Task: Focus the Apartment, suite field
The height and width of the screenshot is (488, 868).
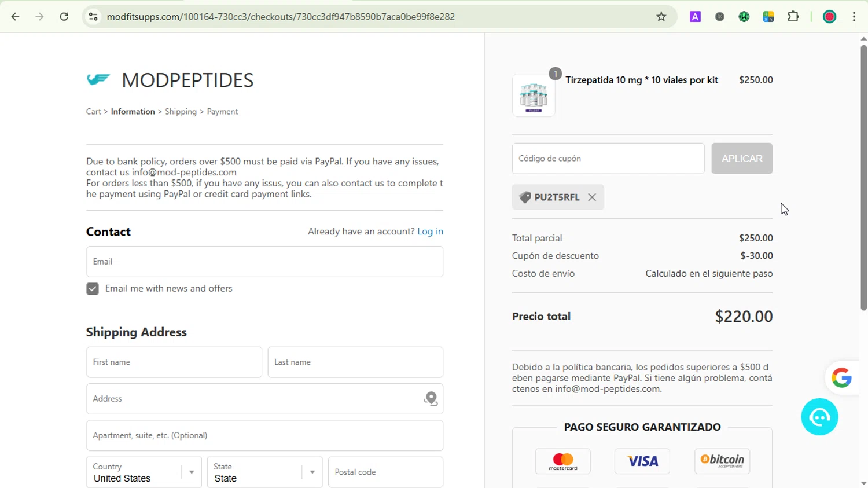Action: (x=264, y=435)
